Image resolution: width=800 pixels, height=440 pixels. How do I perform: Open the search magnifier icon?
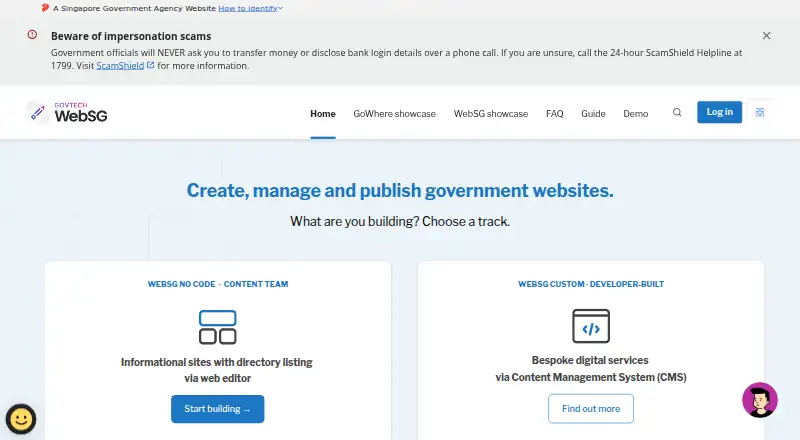(x=677, y=112)
